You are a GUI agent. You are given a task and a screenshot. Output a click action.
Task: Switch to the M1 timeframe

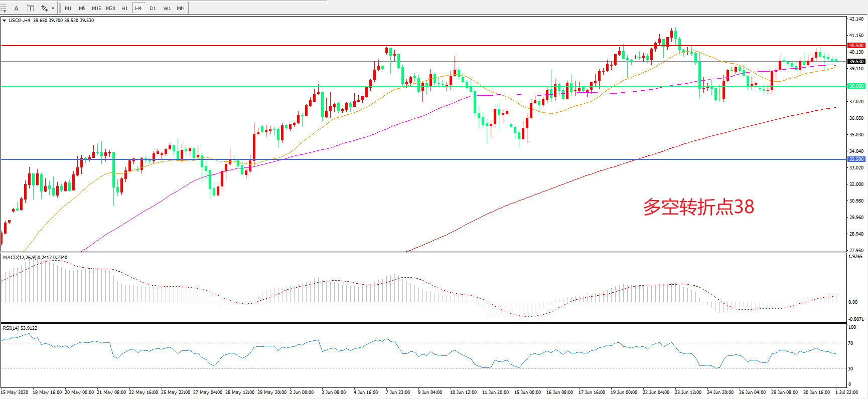point(68,8)
